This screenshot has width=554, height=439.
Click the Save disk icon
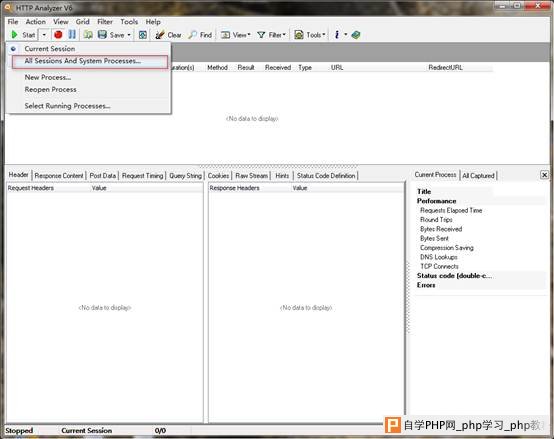click(102, 35)
